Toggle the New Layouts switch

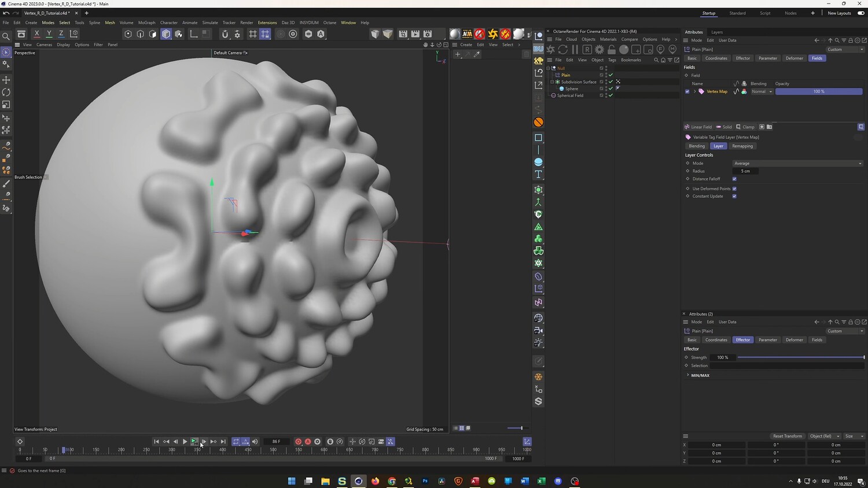point(860,13)
